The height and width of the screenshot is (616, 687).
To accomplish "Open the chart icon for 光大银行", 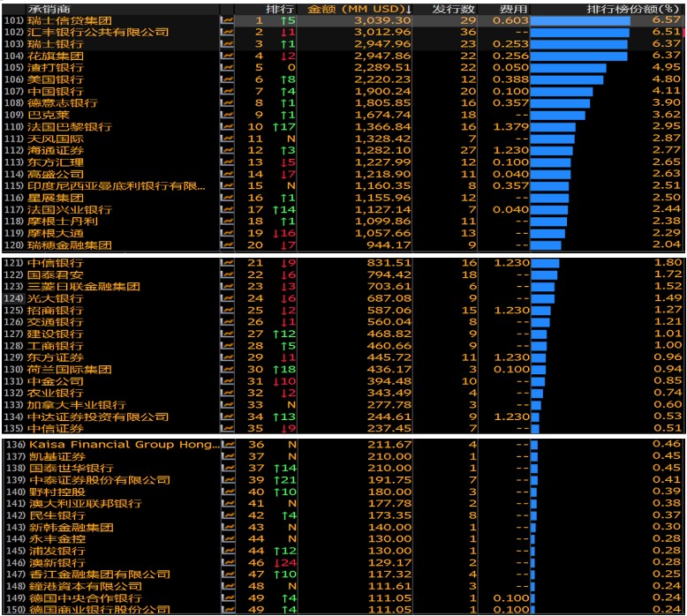I will [227, 298].
